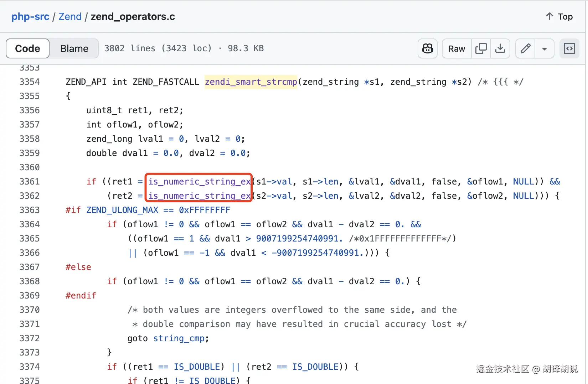Select line number 3374
The image size is (588, 384).
coord(30,367)
